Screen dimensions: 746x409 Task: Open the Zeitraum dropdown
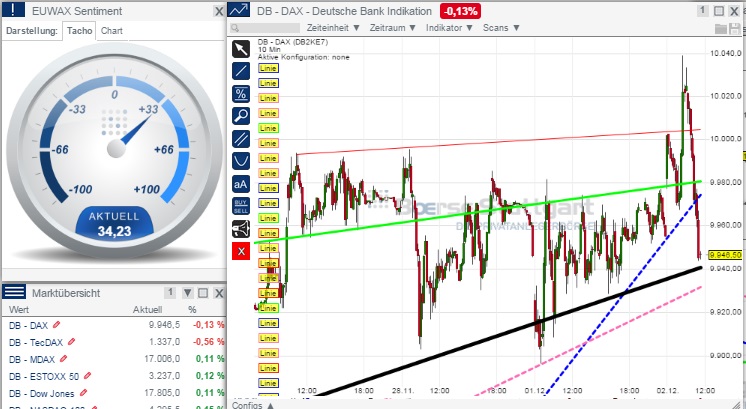coord(393,28)
